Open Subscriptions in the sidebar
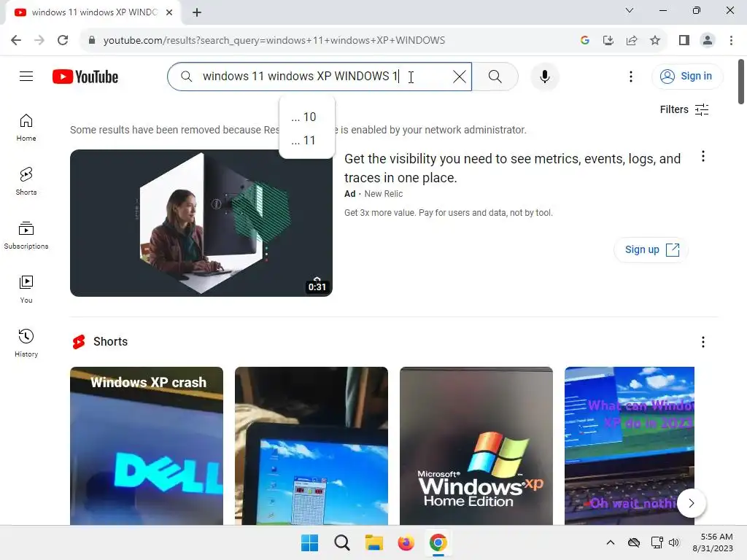Screen dimensions: 747x560 (x=26, y=236)
